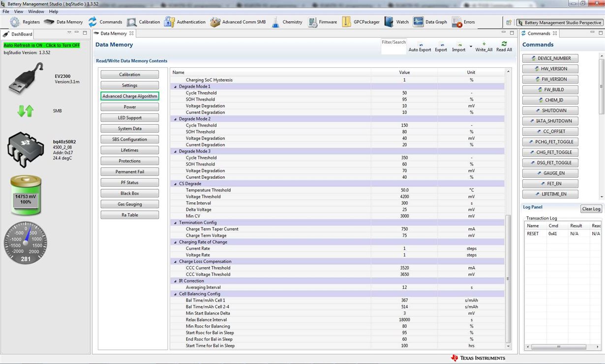Collapse the Cell Balancing Config group
Image resolution: width=605 pixels, height=364 pixels.
(175, 294)
